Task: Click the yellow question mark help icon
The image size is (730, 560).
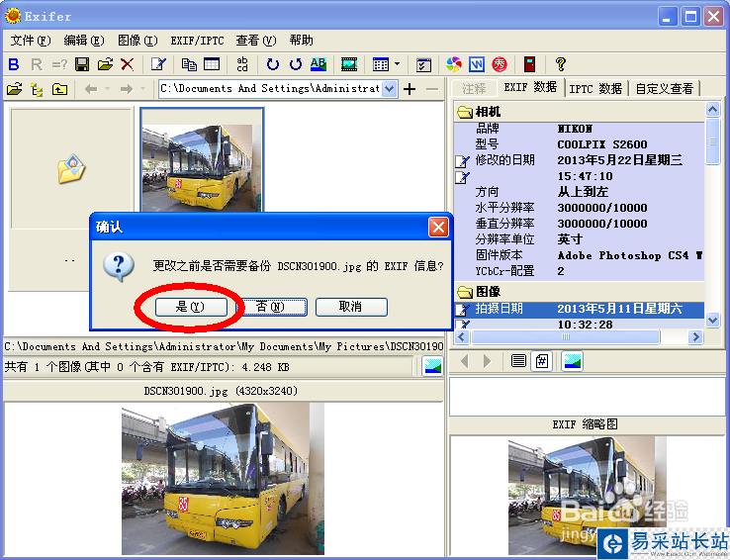Action: (561, 64)
